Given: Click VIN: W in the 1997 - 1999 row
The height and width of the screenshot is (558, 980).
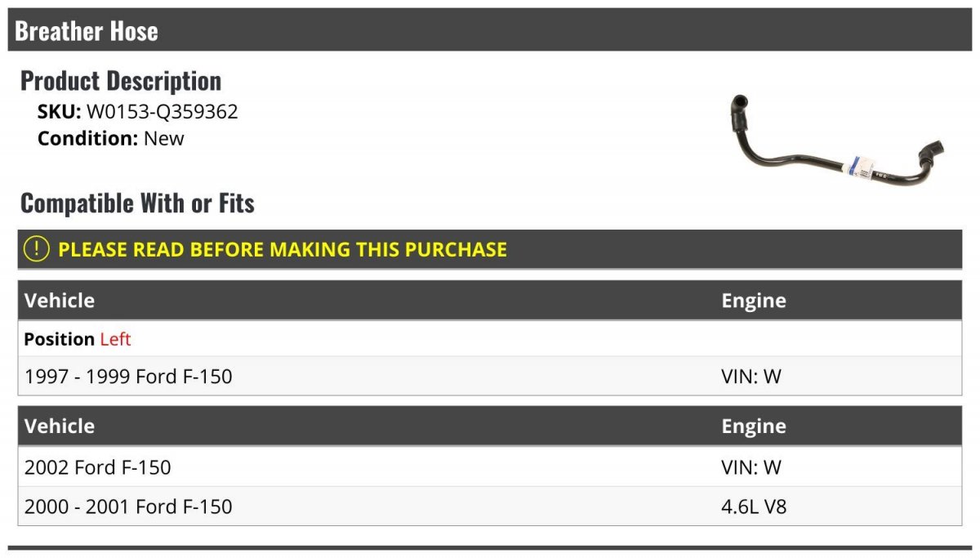Looking at the screenshot, I should point(751,376).
